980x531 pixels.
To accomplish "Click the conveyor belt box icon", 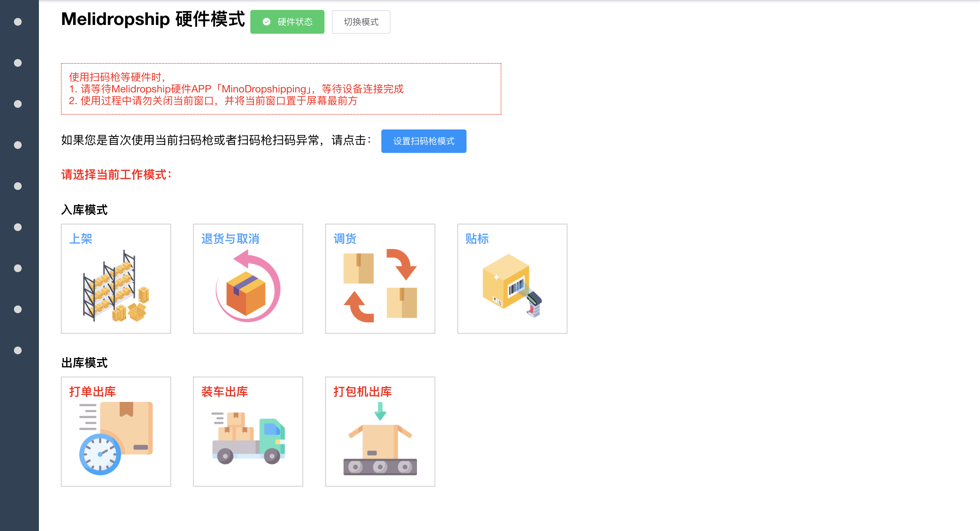I will point(380,438).
